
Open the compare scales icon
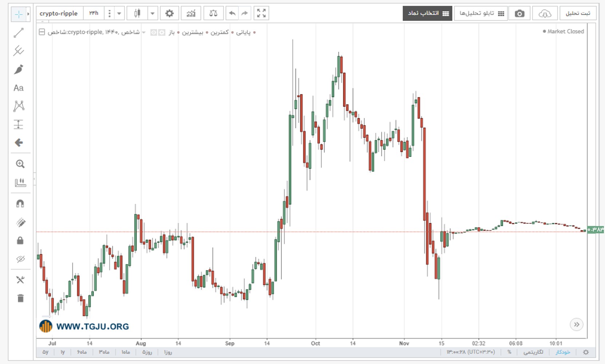[213, 13]
